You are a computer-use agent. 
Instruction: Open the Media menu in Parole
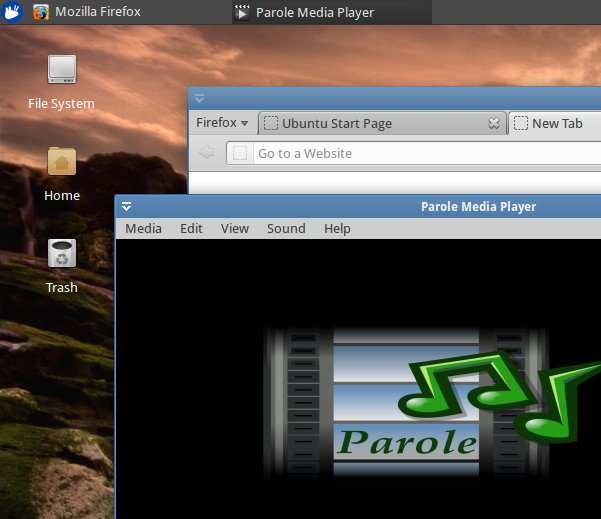(143, 228)
